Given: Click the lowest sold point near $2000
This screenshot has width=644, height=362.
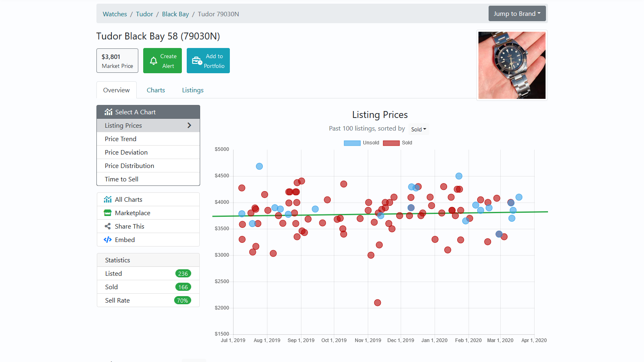Looking at the screenshot, I should [378, 303].
